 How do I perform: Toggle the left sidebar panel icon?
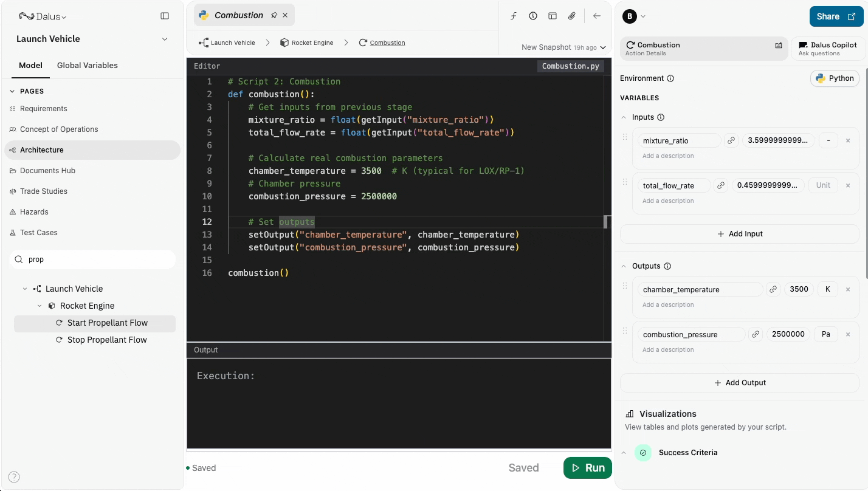(165, 16)
